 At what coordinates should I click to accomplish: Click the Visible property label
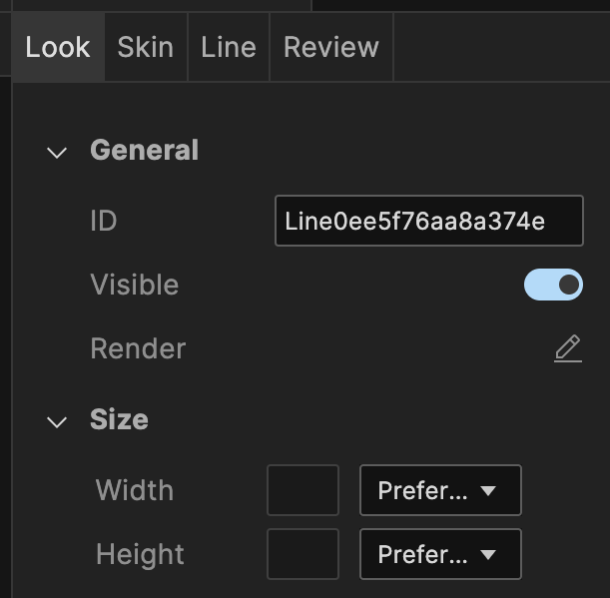(x=134, y=285)
